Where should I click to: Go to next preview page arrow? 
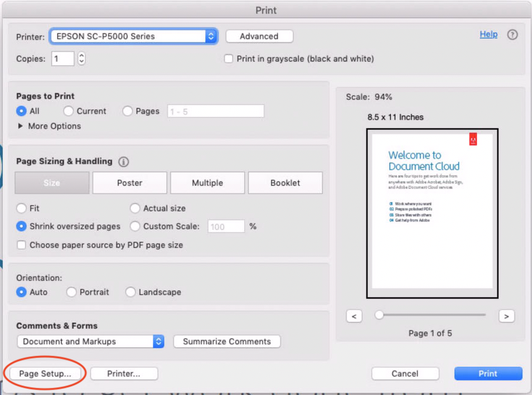507,316
